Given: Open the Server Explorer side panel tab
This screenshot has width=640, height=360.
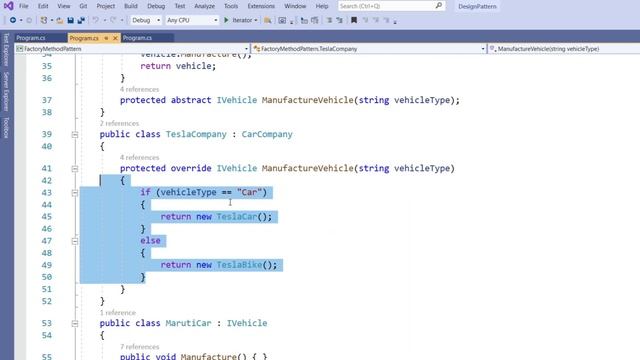Looking at the screenshot, I should click(x=6, y=91).
